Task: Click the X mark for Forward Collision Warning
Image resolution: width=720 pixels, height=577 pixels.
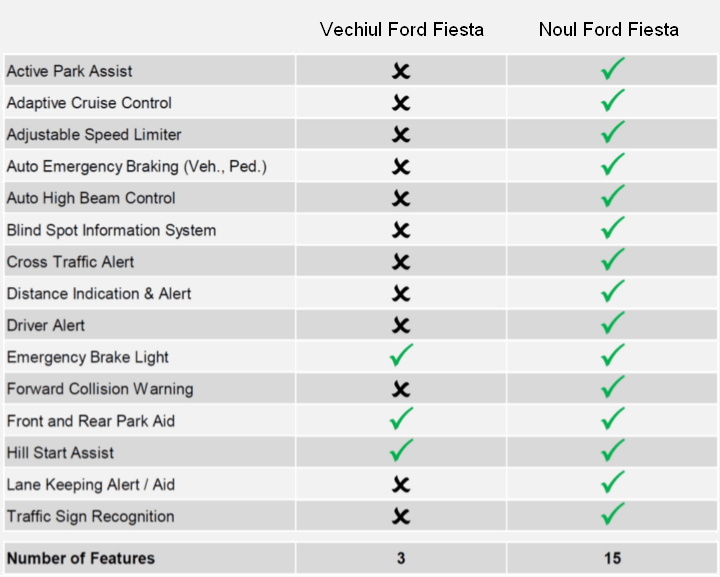Action: click(x=401, y=389)
